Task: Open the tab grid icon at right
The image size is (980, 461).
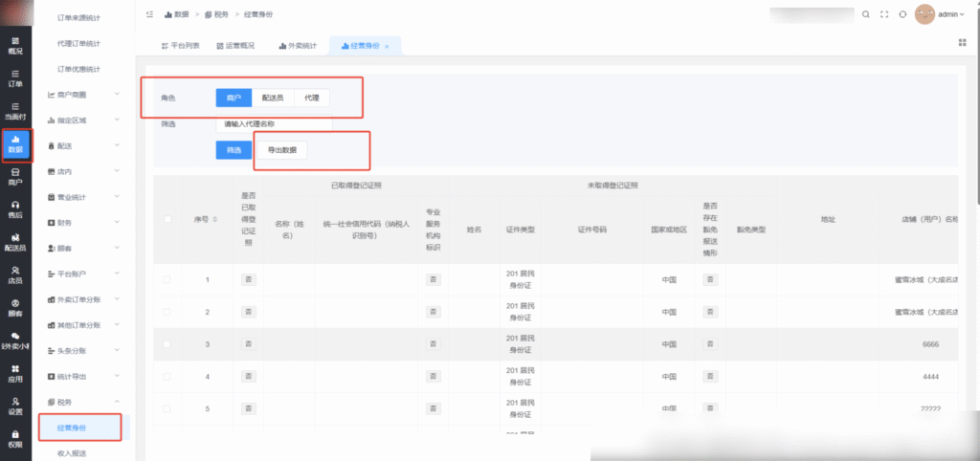Action: (963, 42)
